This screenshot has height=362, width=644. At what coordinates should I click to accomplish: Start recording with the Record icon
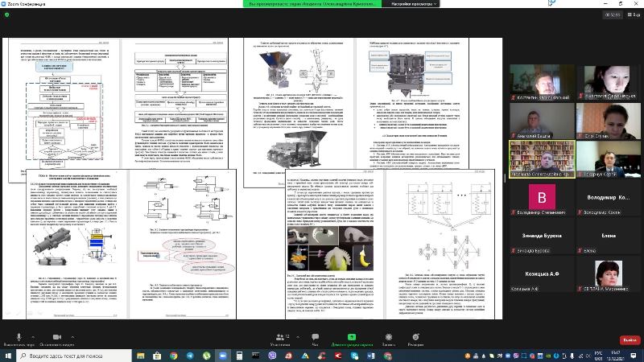click(x=389, y=339)
